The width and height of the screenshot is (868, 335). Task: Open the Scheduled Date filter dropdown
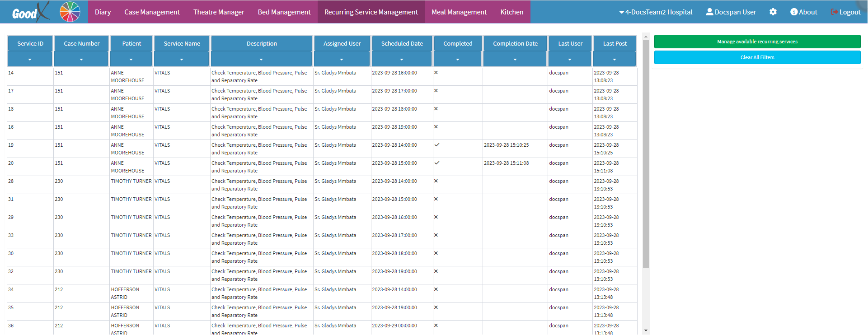[401, 59]
